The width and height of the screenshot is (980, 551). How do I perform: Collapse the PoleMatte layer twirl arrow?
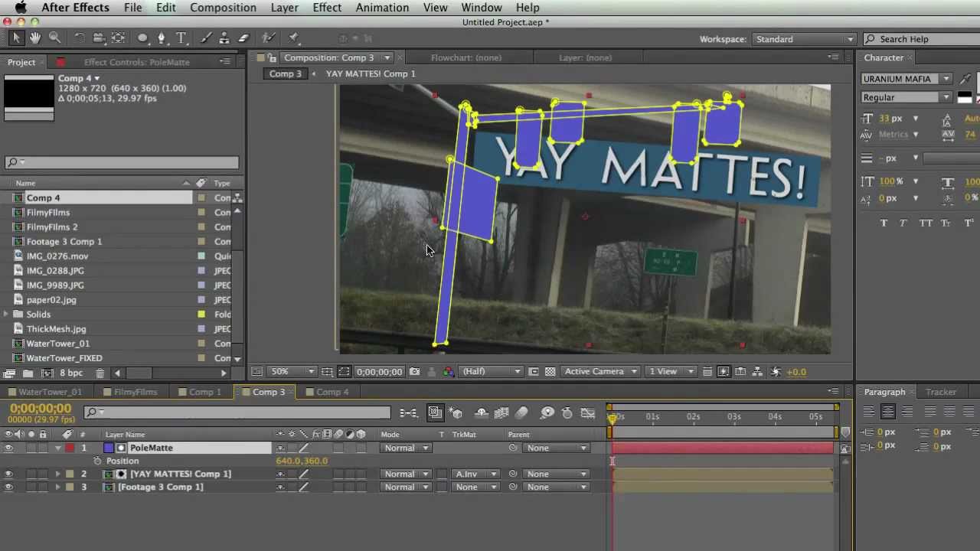pos(57,448)
